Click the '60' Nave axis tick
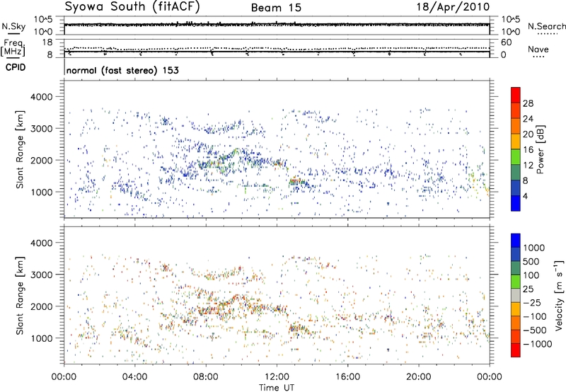The image size is (566, 392). [506, 42]
